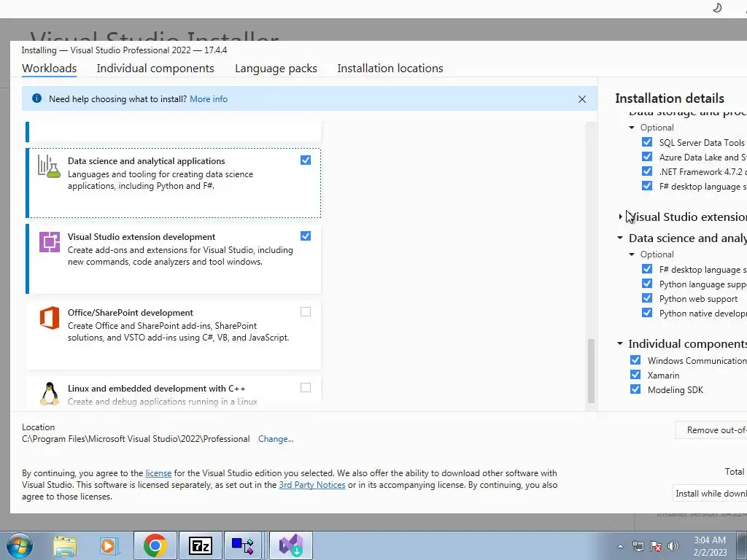Screen dimensions: 747x560
Task: Switch to Workloads tab
Action: click(x=50, y=68)
